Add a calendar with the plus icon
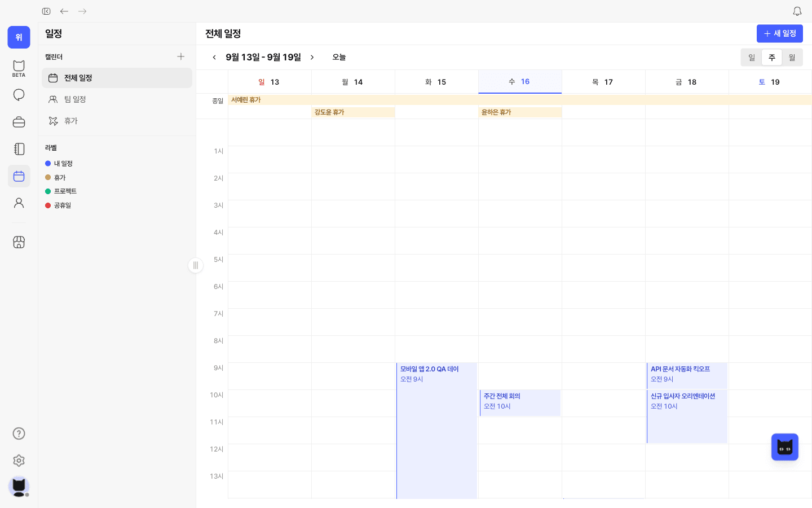The image size is (812, 508). 180,56
